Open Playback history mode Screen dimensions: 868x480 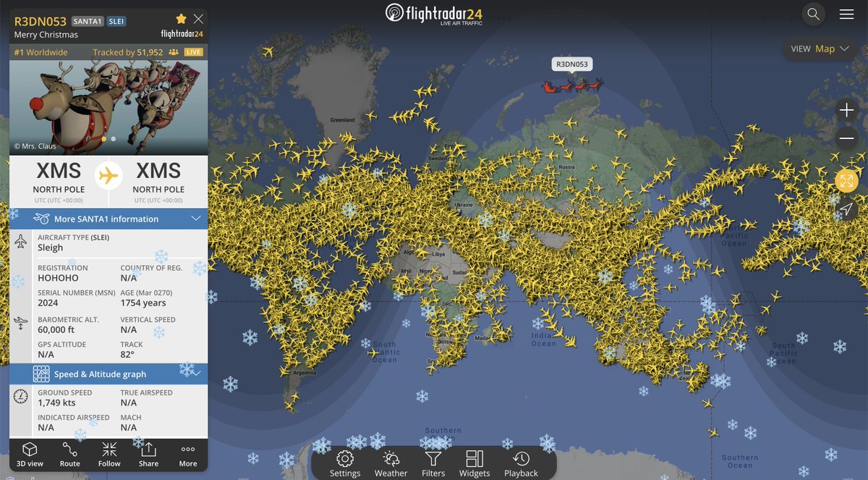pos(521,463)
